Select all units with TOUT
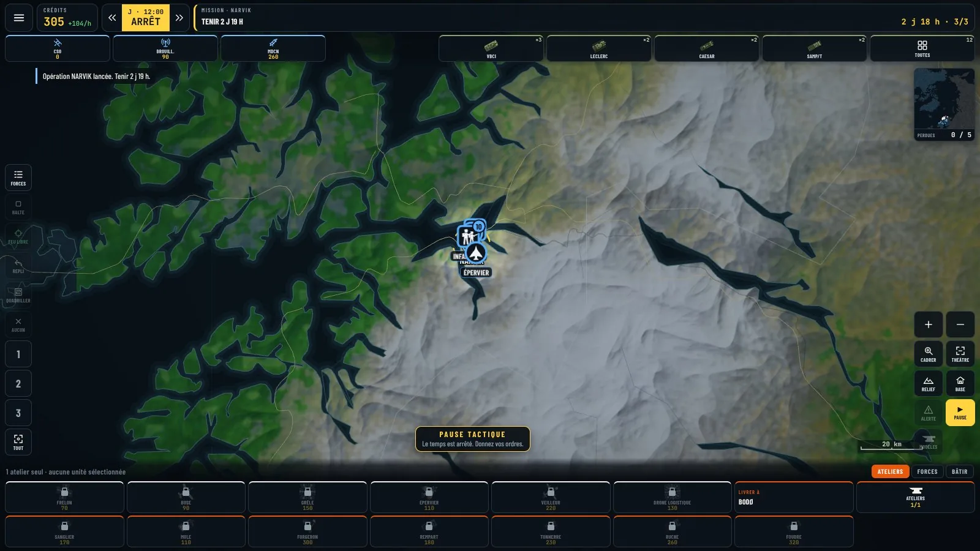 coord(18,442)
